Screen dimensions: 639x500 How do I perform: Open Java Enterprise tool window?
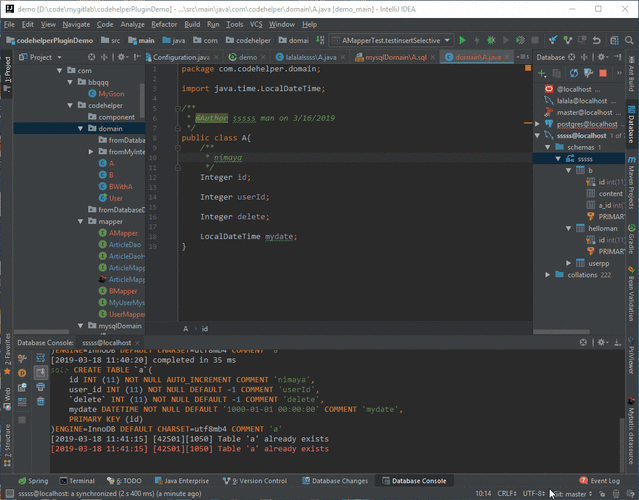point(182,481)
